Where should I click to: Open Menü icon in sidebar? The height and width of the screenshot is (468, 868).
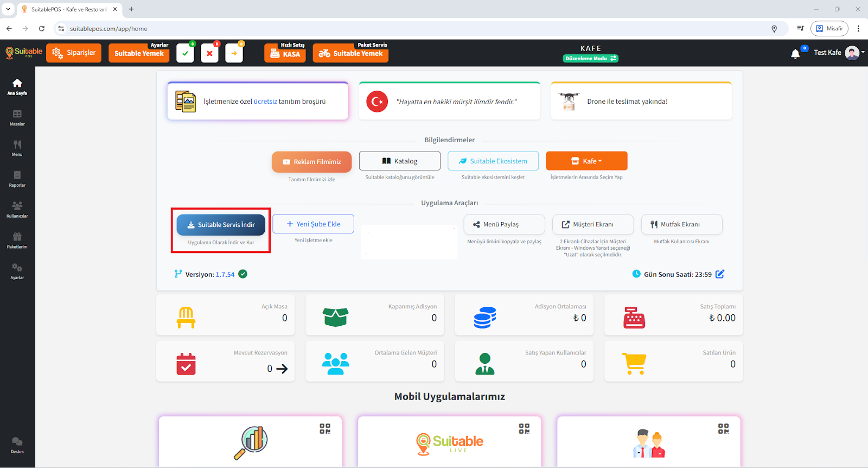[17, 144]
